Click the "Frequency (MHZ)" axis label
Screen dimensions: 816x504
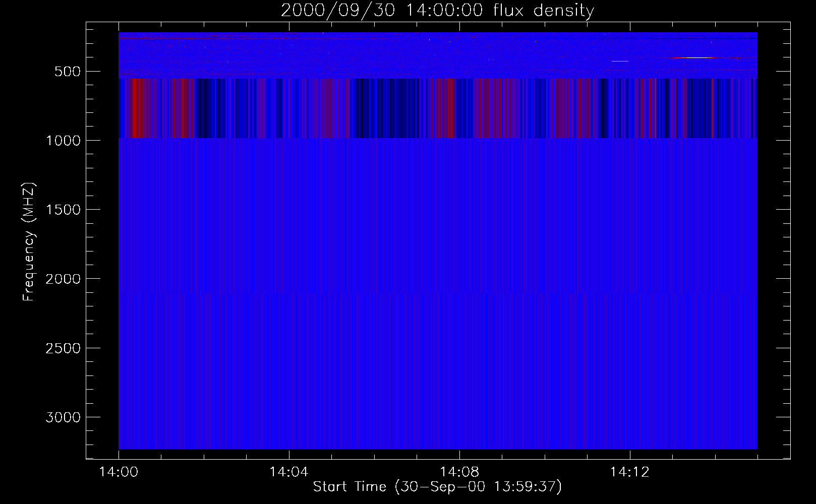click(29, 242)
